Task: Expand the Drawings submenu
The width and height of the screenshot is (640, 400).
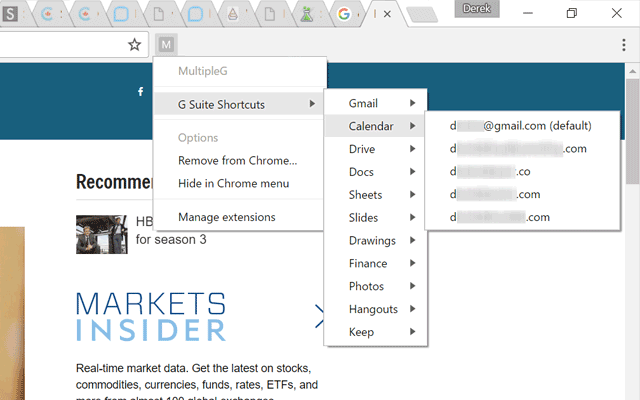Action: tap(376, 240)
